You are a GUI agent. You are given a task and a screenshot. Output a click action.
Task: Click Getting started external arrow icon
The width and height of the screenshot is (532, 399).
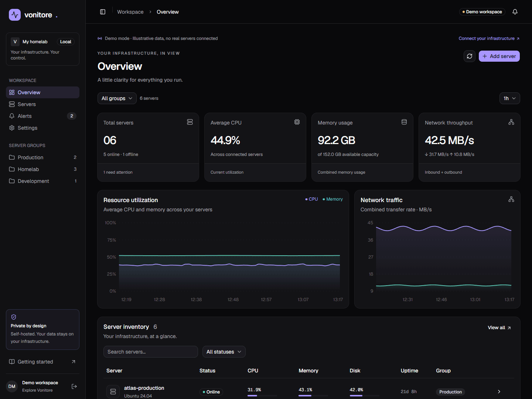pyautogui.click(x=74, y=362)
